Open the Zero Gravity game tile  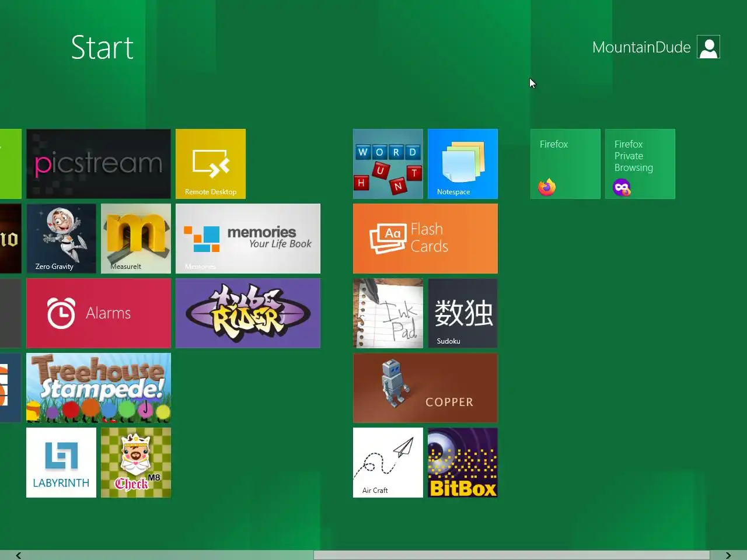(x=61, y=239)
